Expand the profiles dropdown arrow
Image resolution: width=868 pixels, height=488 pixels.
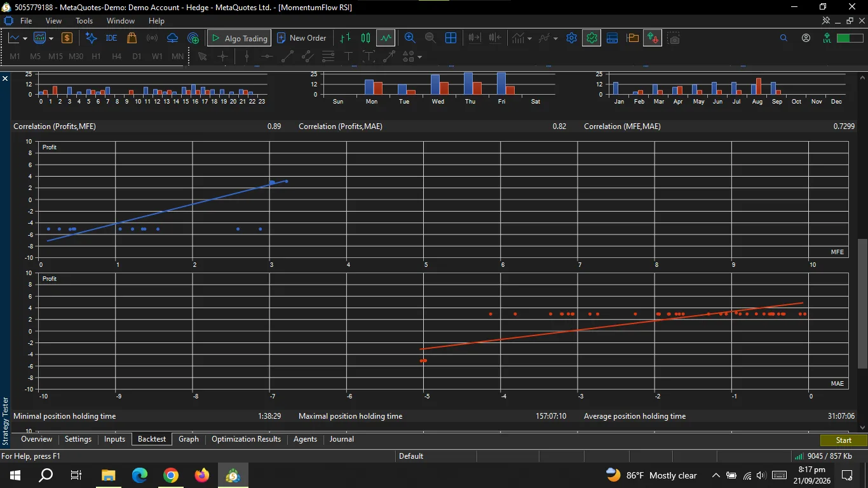51,38
